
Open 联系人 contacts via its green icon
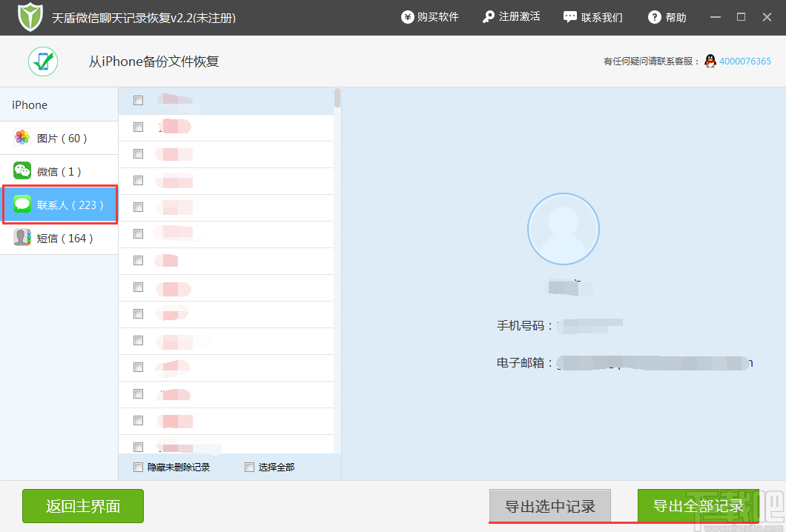(x=20, y=204)
